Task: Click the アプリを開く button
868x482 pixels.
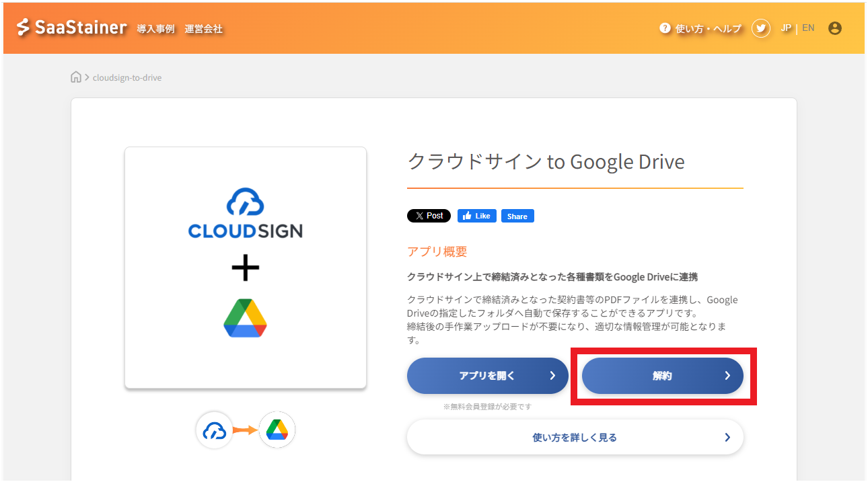Action: point(488,376)
